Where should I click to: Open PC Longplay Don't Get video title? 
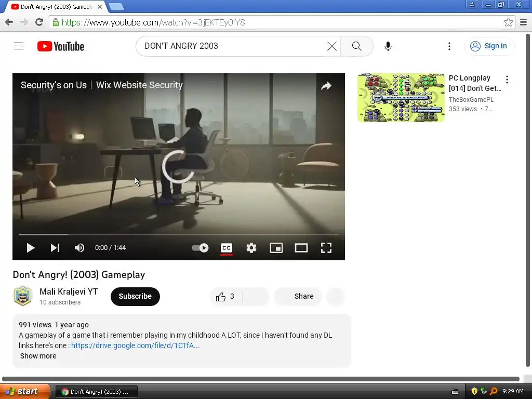(475, 83)
